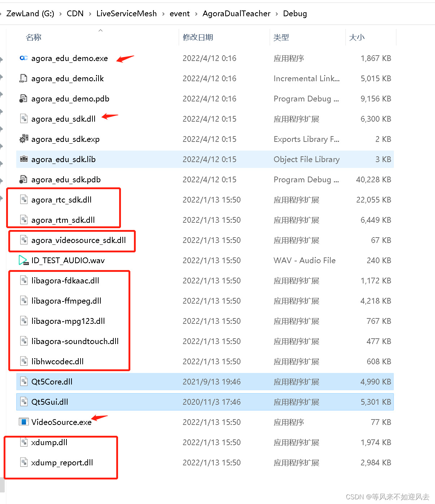Click the Qt5Core.dll file icon
Screen dimensions: 435x504
(23, 382)
